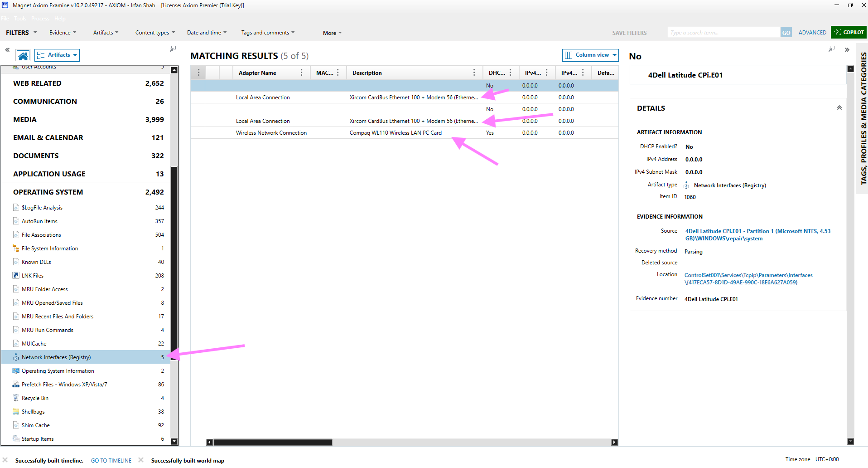The image size is (868, 468).
Task: Collapse the left navigation pane
Action: point(7,49)
